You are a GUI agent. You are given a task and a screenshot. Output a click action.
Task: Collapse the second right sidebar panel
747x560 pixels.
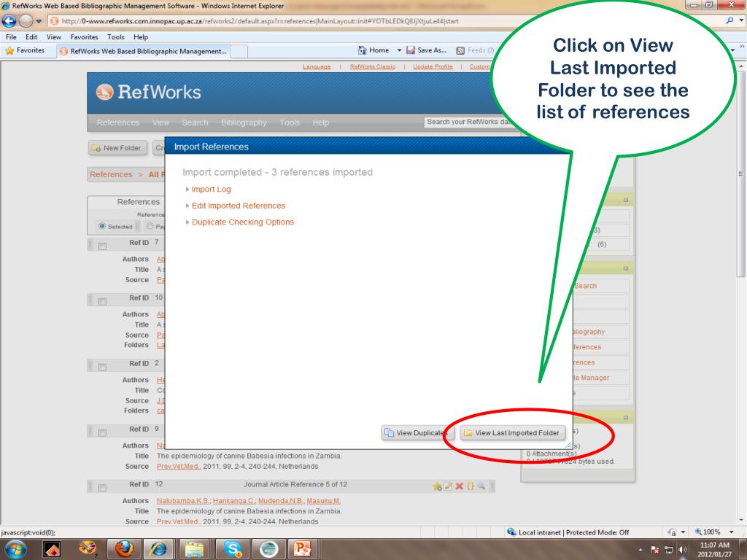(x=626, y=268)
